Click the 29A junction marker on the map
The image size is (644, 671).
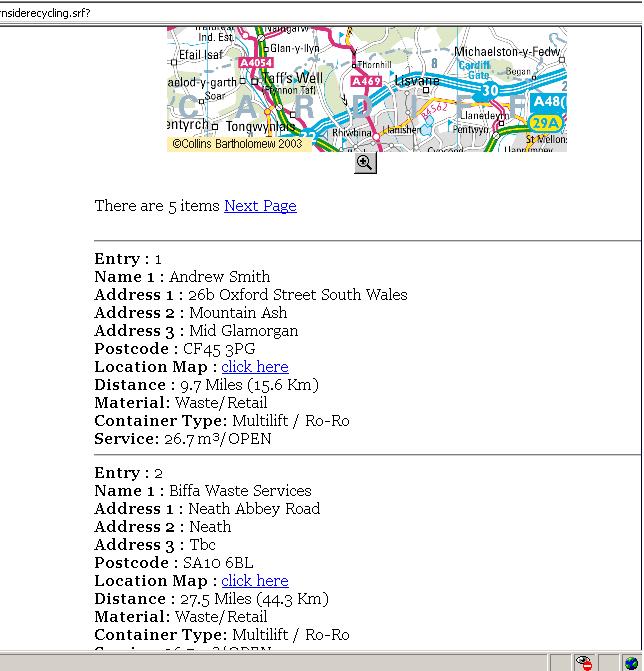(545, 123)
